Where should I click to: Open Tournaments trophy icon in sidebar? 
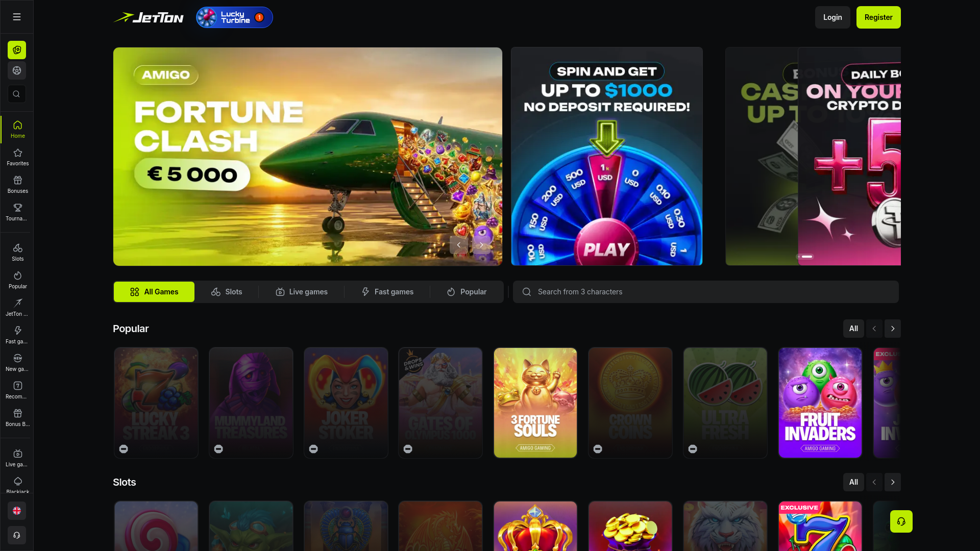pyautogui.click(x=17, y=212)
